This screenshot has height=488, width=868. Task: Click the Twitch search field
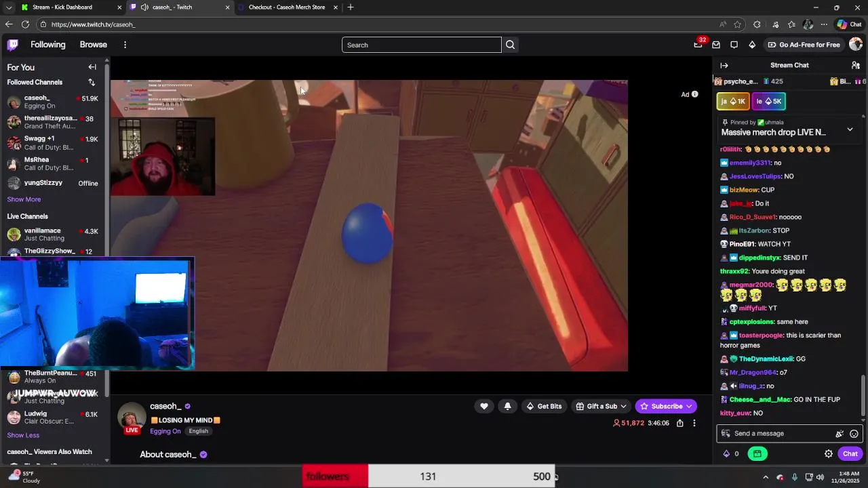(421, 45)
